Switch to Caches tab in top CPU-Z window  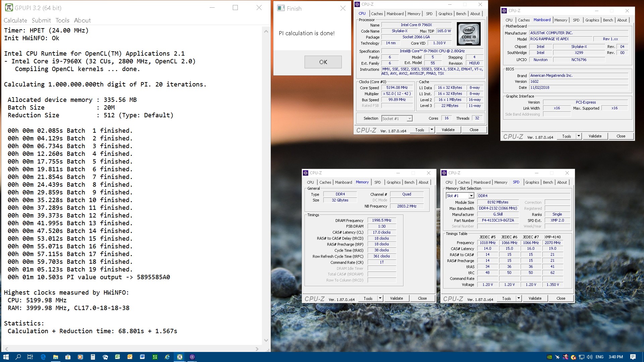[x=377, y=14]
